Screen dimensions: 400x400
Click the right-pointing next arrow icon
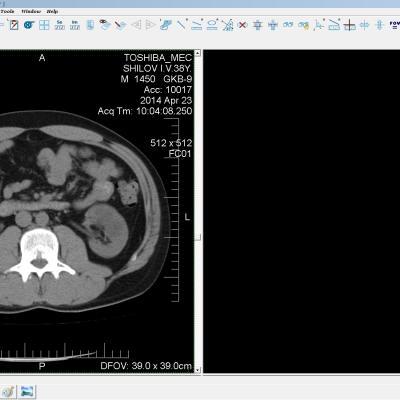151,25
